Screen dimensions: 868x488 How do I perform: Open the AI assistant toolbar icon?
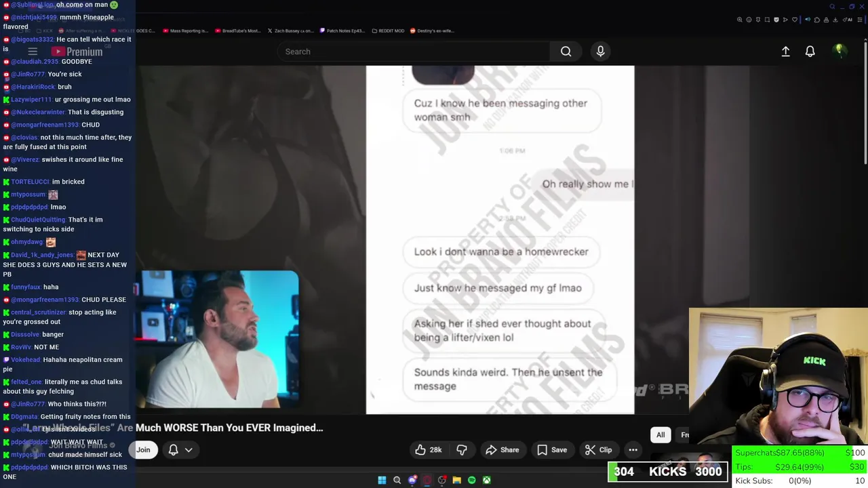(848, 20)
